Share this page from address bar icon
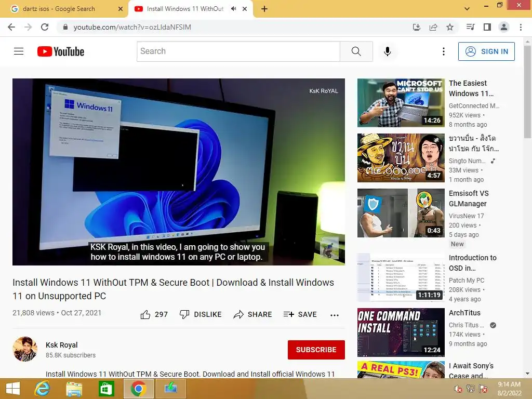This screenshot has width=532, height=399. coord(433,27)
